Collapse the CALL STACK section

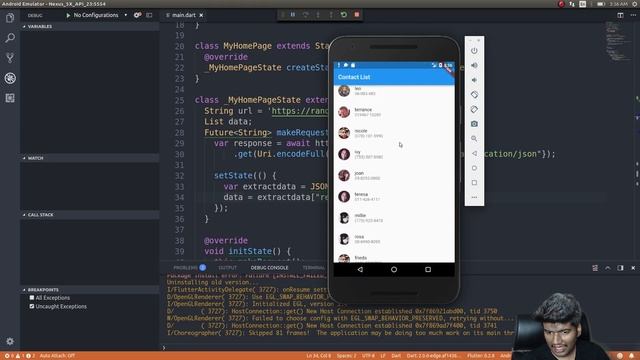(90, 215)
